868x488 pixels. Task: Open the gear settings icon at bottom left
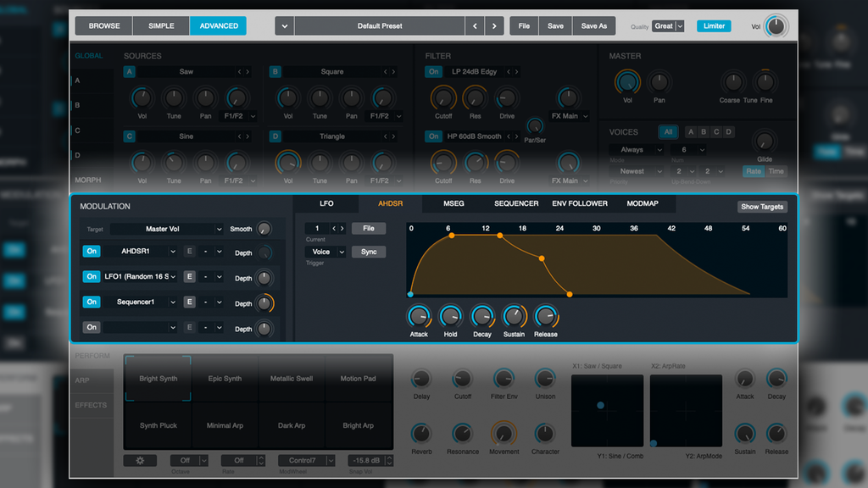coord(140,460)
